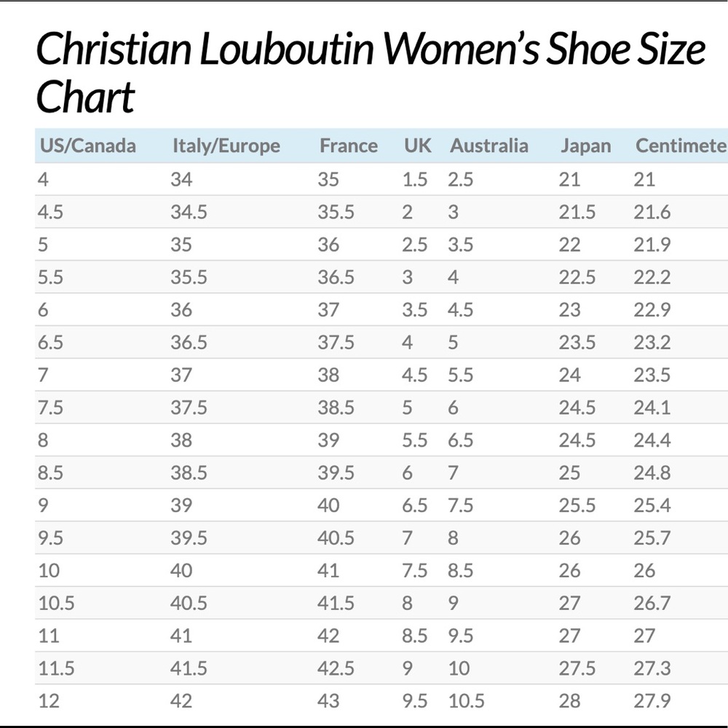Viewport: 728px width, 728px height.
Task: Select Japan size 21.5 cell
Action: tap(577, 212)
